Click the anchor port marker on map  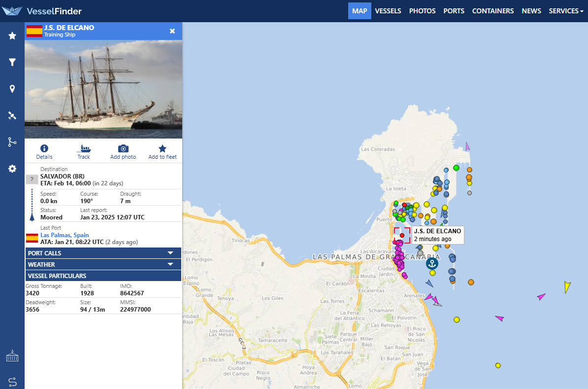pos(432,263)
